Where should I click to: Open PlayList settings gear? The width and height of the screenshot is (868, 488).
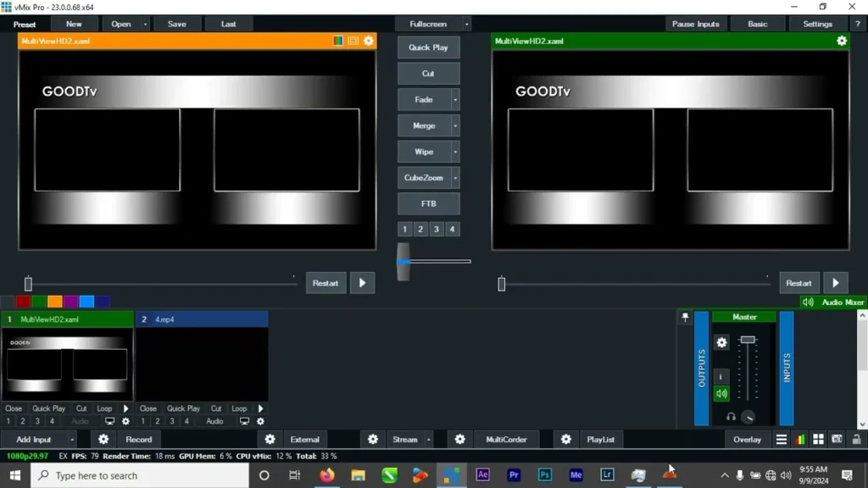[x=565, y=440]
